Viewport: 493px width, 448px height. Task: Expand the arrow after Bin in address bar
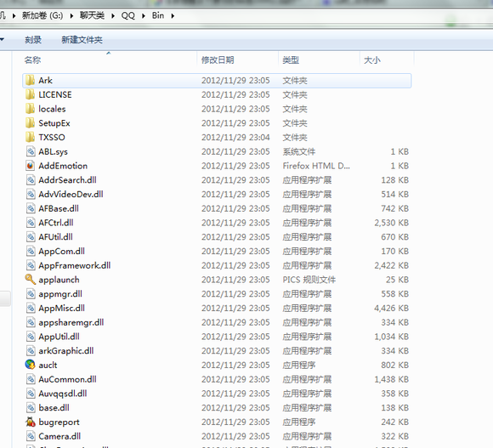(173, 15)
